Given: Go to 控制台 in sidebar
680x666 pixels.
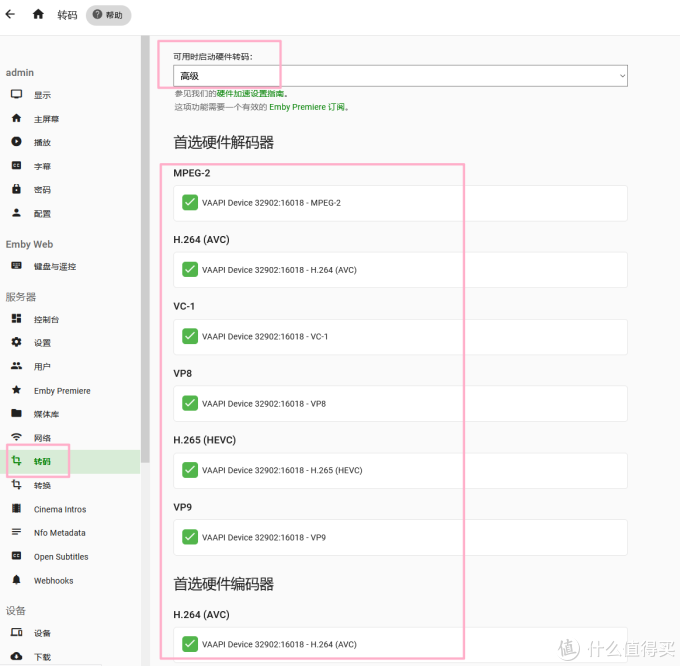Looking at the screenshot, I should [x=70, y=319].
